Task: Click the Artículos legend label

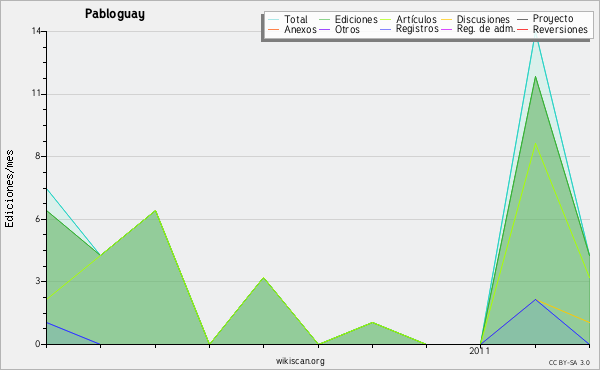Action: 416,19
